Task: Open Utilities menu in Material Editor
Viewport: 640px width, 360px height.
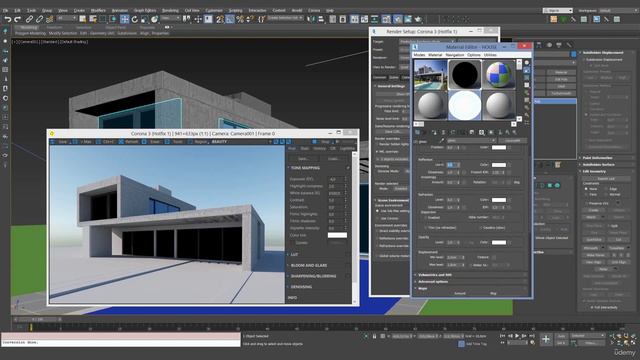Action: click(490, 55)
